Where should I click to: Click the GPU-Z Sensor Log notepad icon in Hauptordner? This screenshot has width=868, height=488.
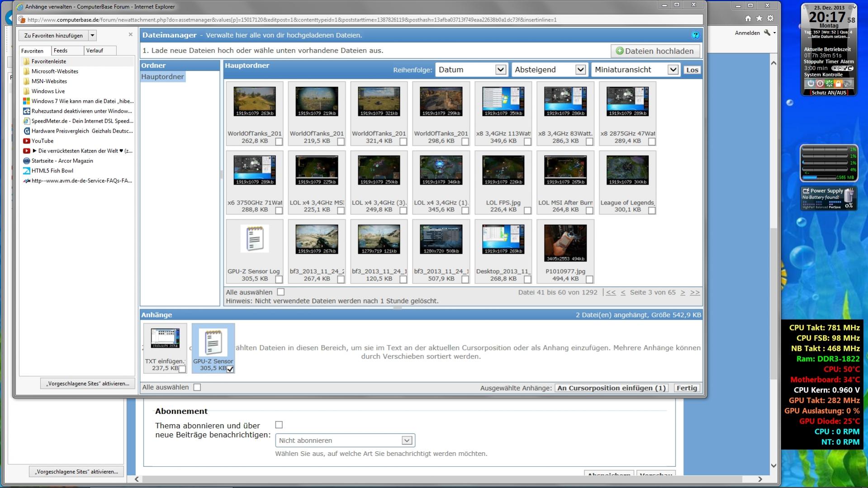[255, 238]
